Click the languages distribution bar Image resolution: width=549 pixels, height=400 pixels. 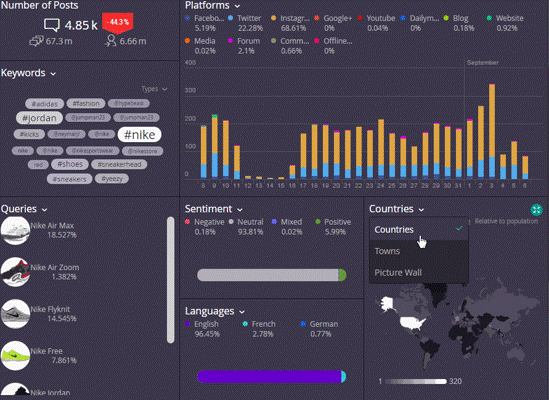click(x=272, y=377)
